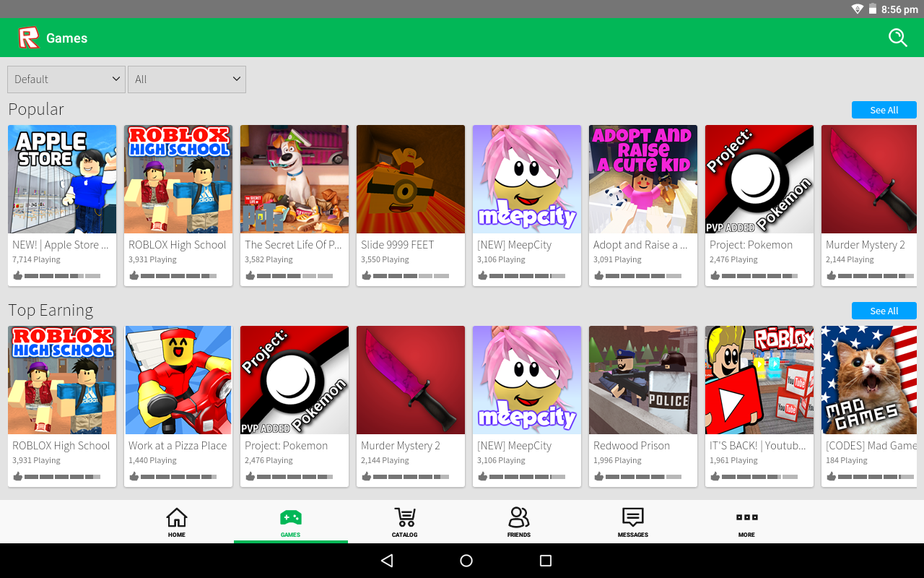Click See All for Popular games
The width and height of the screenshot is (924, 578).
pos(884,110)
